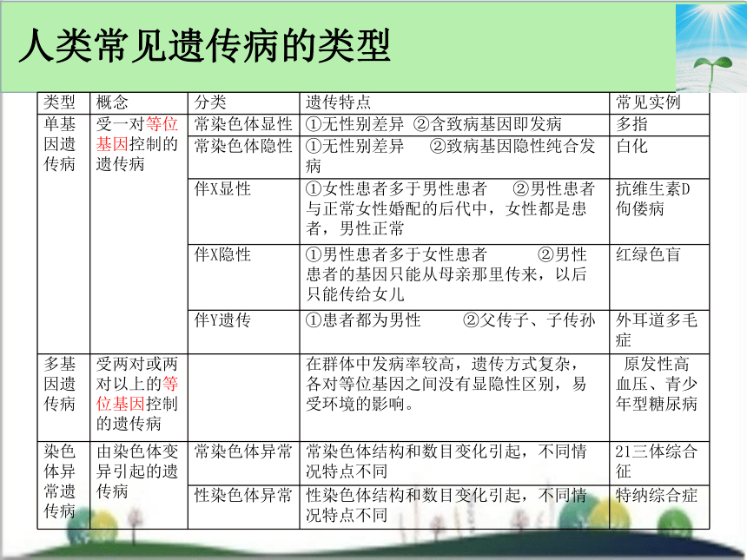Click the text 女性患者多于男性患者
This screenshot has width=747, height=560.
pyautogui.click(x=405, y=189)
